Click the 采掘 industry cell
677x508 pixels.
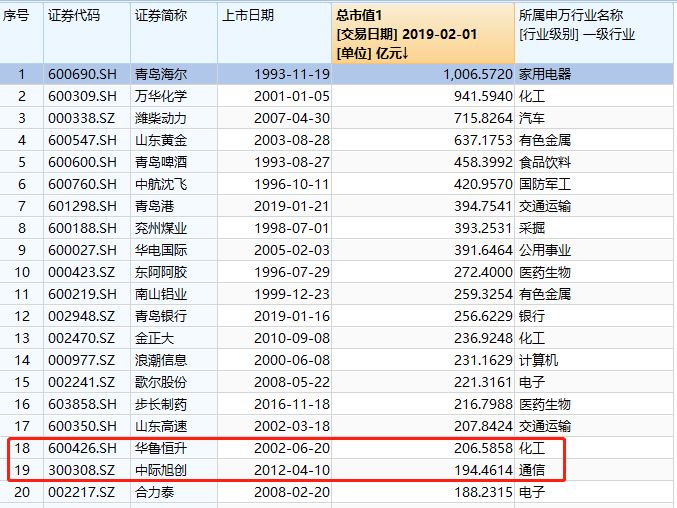(594, 228)
